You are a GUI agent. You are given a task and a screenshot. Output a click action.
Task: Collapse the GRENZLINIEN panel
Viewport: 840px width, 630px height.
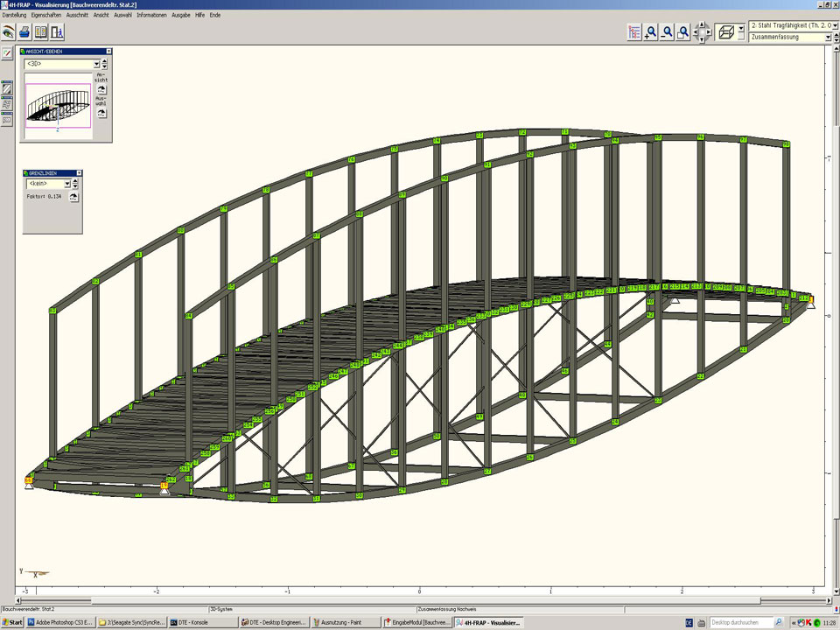[79, 173]
